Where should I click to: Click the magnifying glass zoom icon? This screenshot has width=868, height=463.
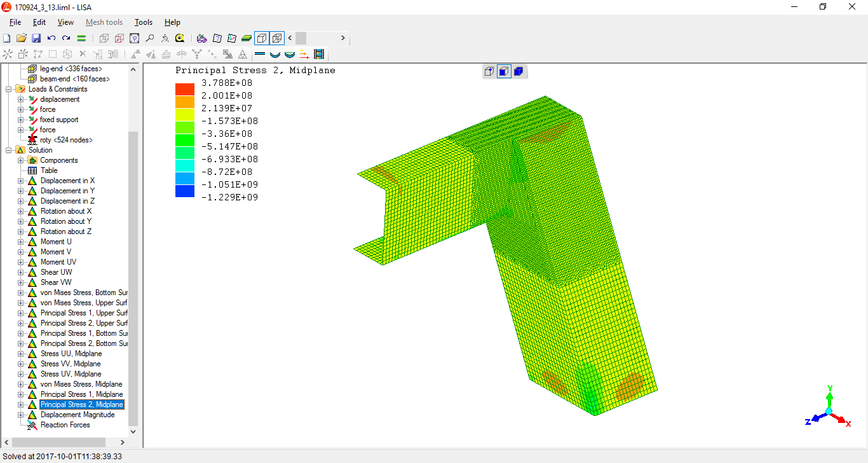(150, 38)
